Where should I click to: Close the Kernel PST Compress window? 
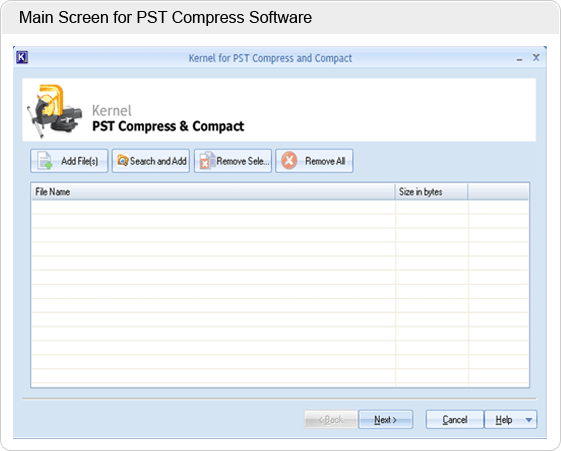[536, 58]
